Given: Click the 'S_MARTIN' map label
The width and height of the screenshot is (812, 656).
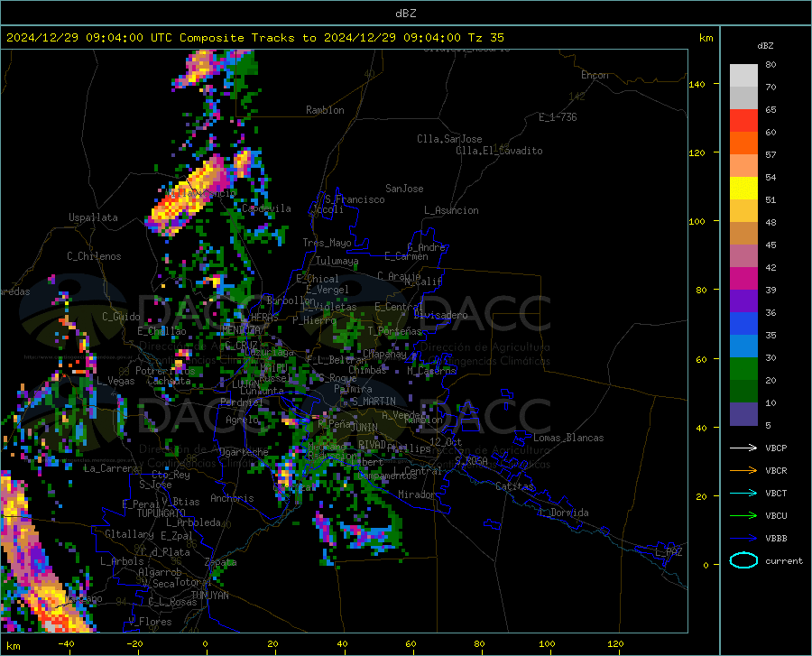Looking at the screenshot, I should pos(374,402).
